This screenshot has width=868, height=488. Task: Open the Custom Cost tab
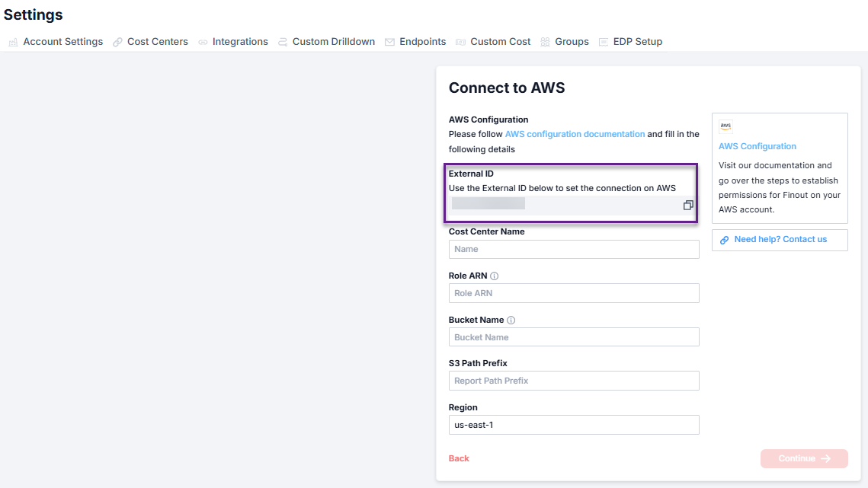(500, 42)
